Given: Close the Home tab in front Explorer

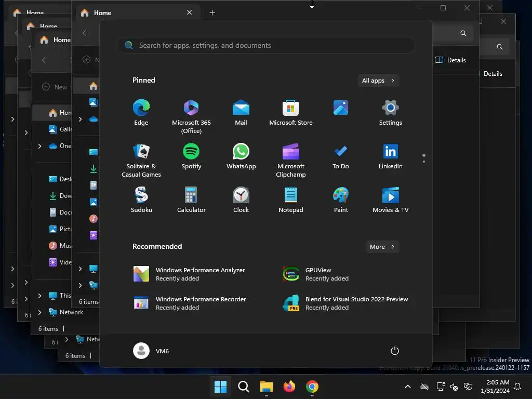Looking at the screenshot, I should pos(189,12).
